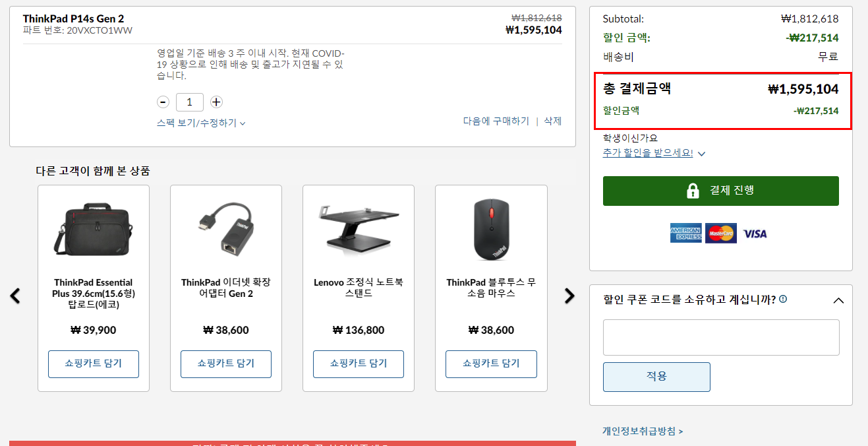Click the 삭제 link to remove item
This screenshot has width=868, height=446.
[x=553, y=121]
